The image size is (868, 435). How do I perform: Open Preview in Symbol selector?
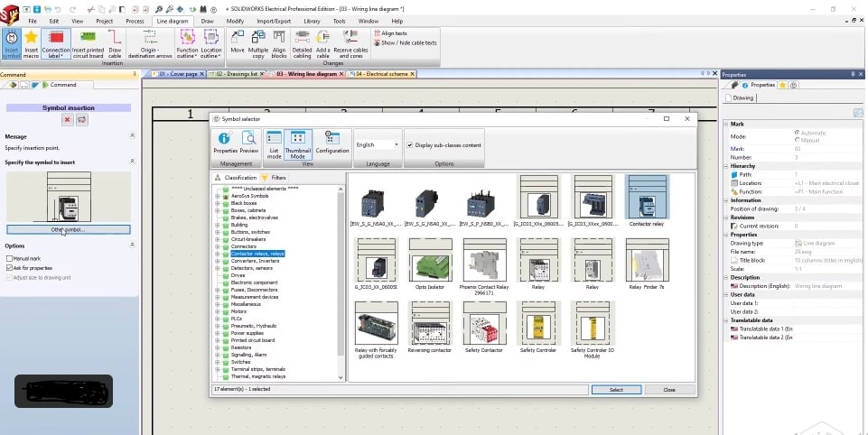click(x=249, y=143)
